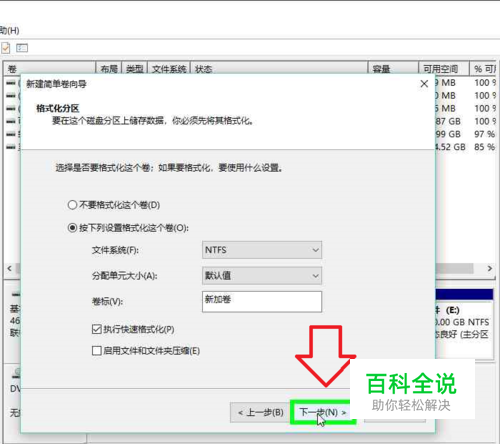This screenshot has width=500, height=444.
Task: Select the E: partition block in disk map
Action: point(464,323)
